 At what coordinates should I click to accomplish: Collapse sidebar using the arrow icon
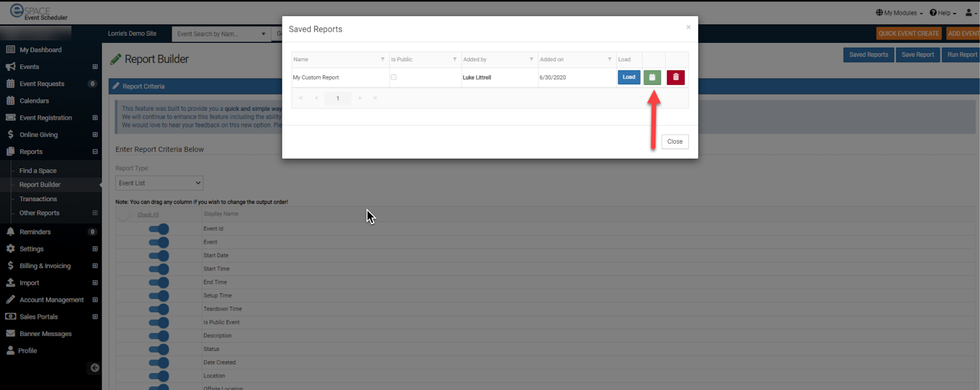94,368
